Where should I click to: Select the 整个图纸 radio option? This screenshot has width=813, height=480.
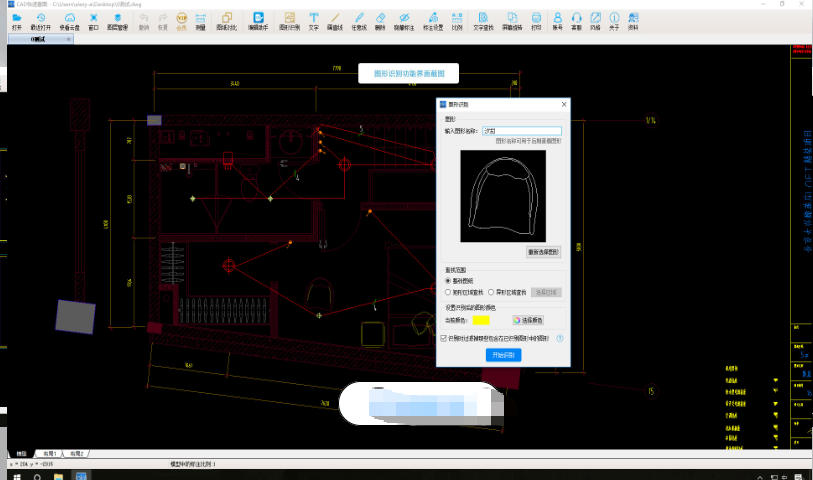(x=449, y=282)
